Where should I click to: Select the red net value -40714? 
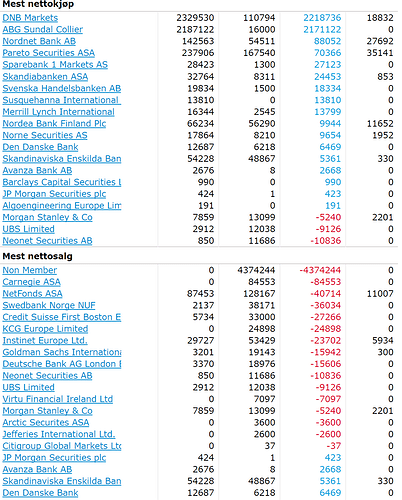tap(326, 294)
